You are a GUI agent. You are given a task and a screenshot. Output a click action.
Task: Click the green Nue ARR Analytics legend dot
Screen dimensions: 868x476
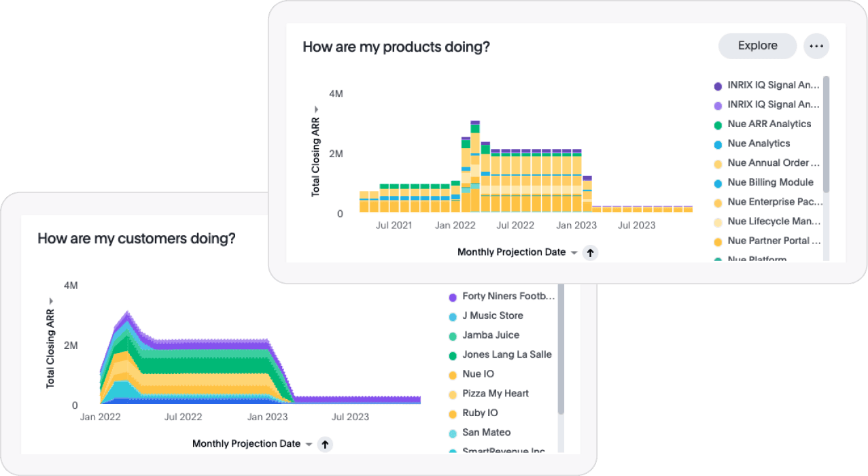[718, 124]
